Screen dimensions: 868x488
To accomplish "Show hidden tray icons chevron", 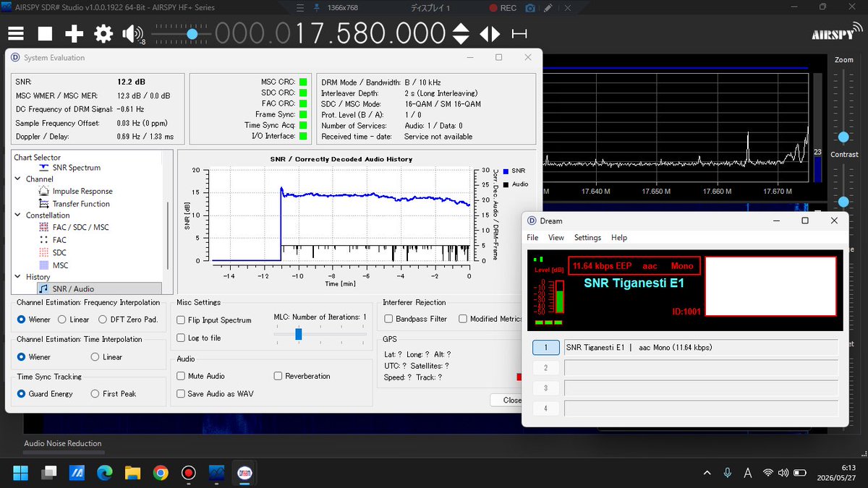I will coord(707,473).
